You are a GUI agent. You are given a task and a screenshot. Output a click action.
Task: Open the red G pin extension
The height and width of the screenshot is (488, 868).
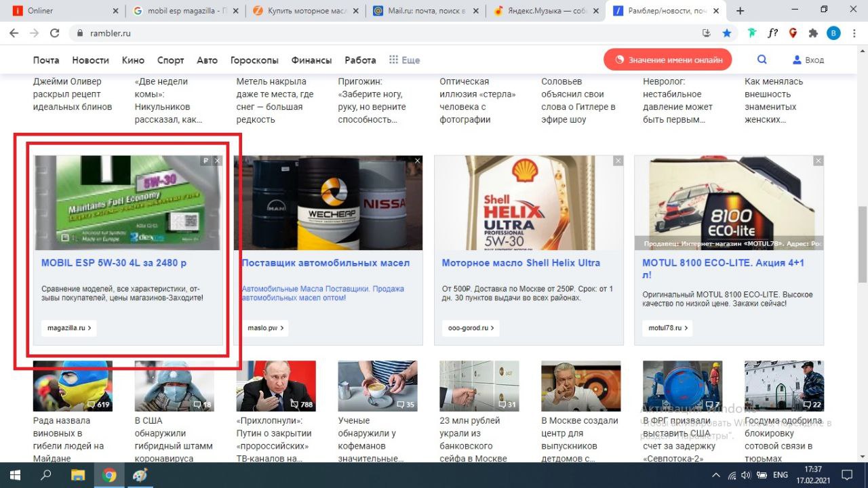tap(793, 33)
